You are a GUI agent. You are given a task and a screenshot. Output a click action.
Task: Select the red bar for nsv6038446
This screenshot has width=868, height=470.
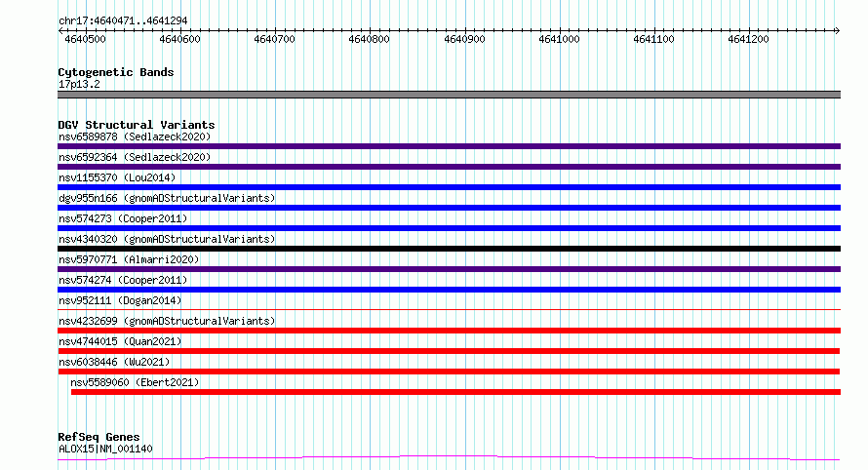(x=449, y=372)
